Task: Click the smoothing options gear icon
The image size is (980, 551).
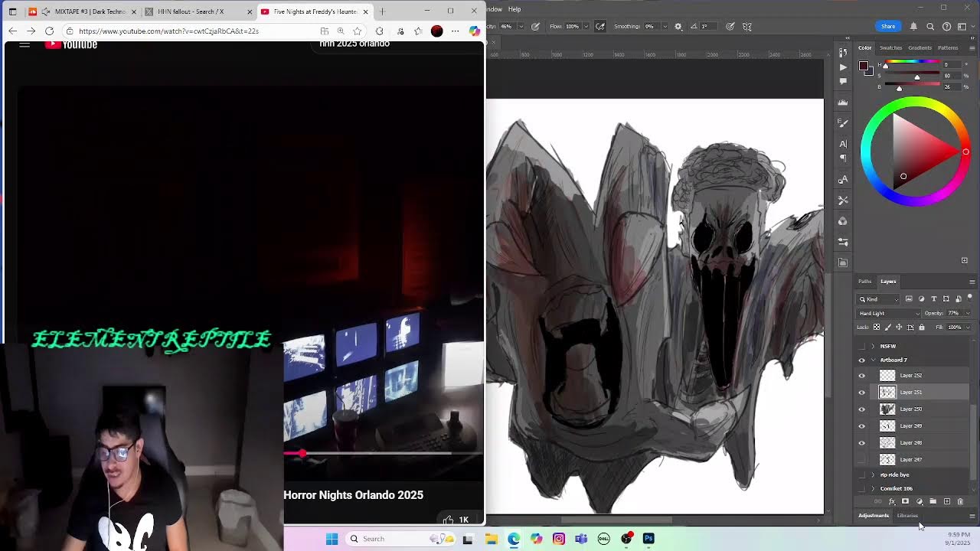Action: click(678, 26)
